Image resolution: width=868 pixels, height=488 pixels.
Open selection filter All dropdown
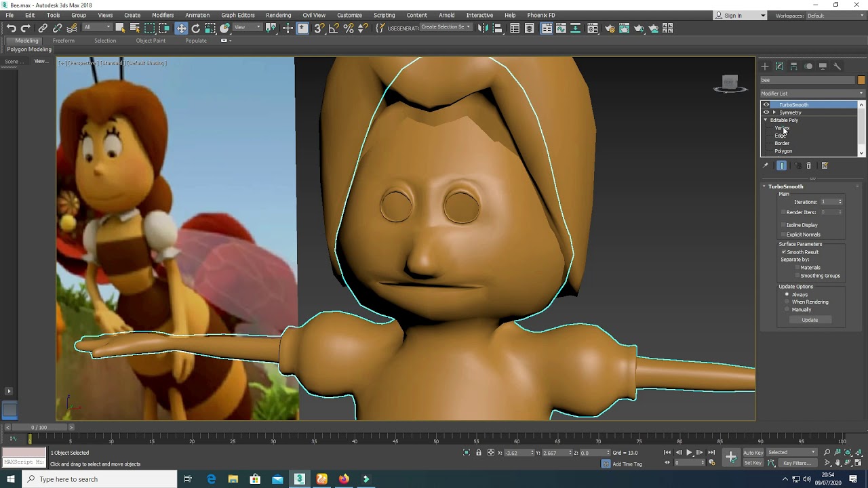click(x=97, y=28)
